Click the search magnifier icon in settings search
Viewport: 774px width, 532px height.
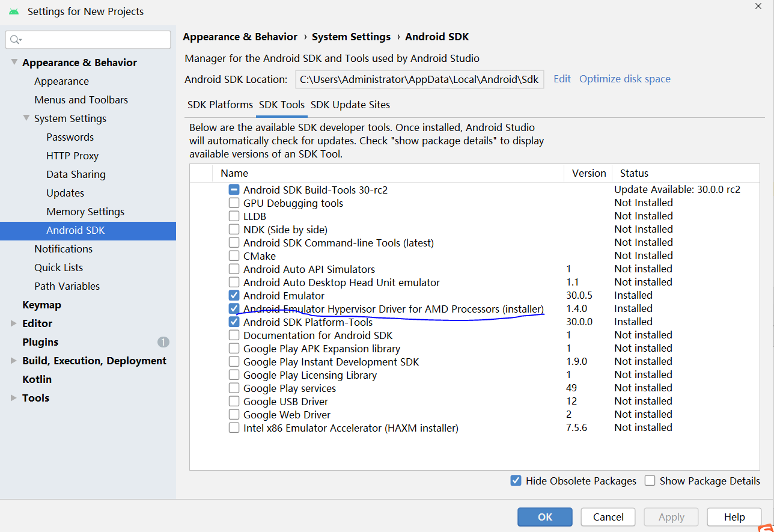point(16,40)
